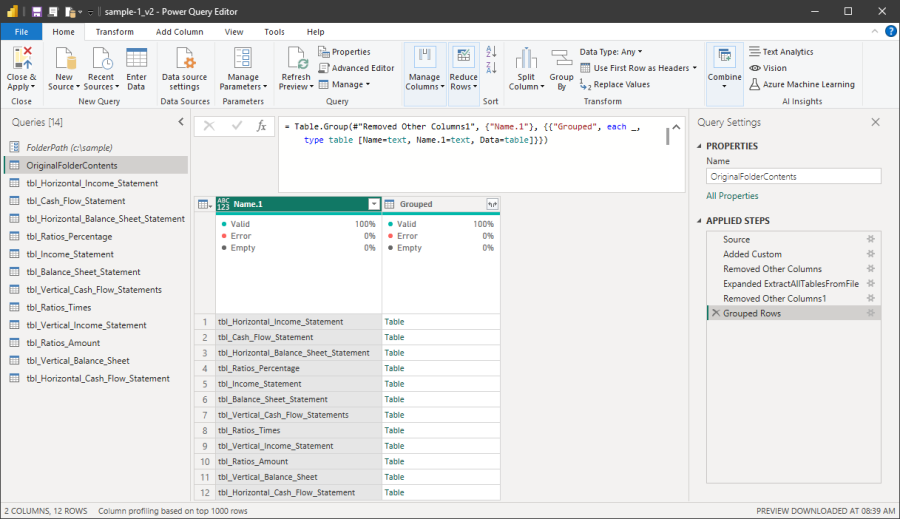Click tbl_Vertical_Balance_Sheet cell in row 11
This screenshot has height=519, width=900.
[298, 477]
